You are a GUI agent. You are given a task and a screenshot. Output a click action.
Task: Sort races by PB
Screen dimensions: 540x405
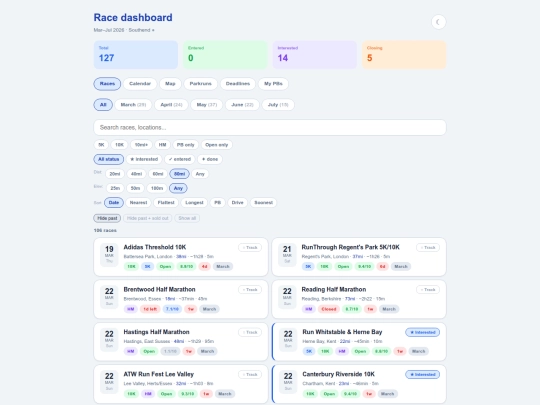pyautogui.click(x=217, y=202)
